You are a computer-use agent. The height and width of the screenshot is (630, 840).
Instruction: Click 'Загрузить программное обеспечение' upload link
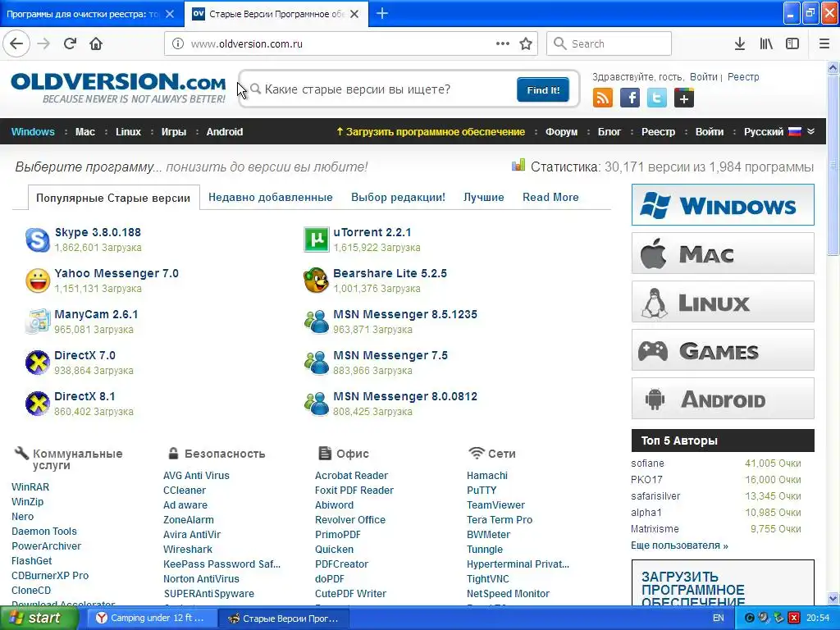[x=430, y=132]
